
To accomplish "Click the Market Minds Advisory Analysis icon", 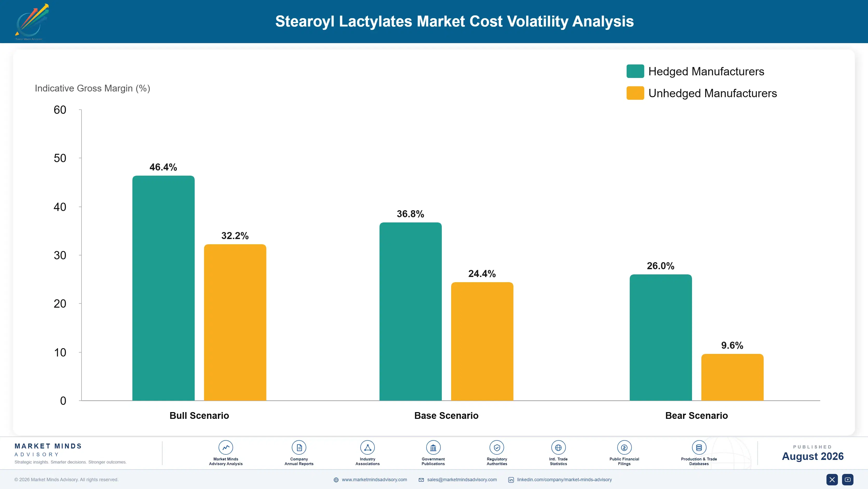I will tap(226, 447).
